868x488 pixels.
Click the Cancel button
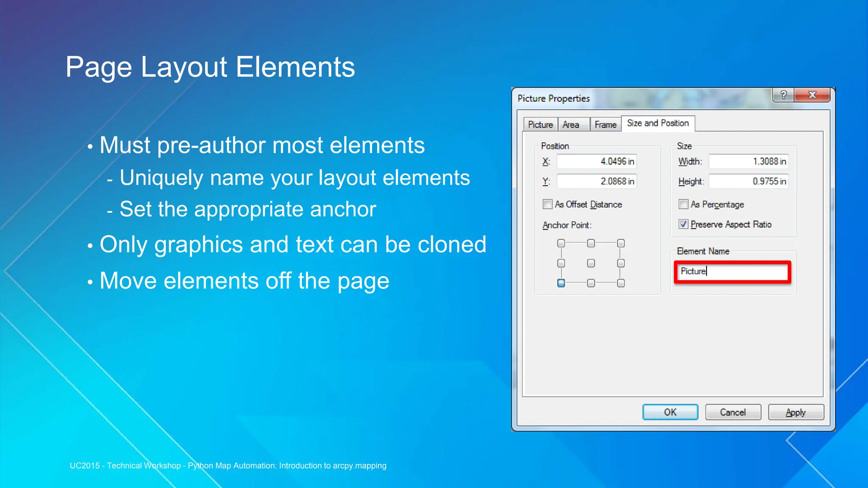coord(733,412)
